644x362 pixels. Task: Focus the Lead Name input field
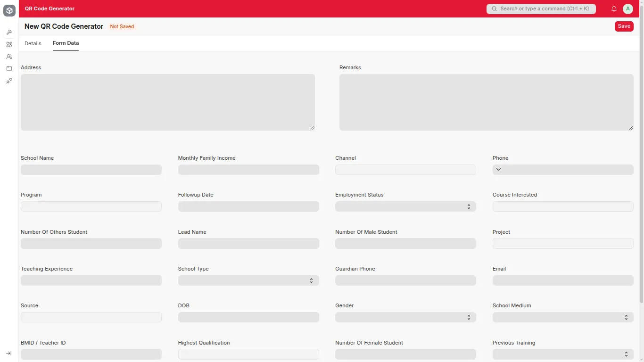tap(248, 243)
